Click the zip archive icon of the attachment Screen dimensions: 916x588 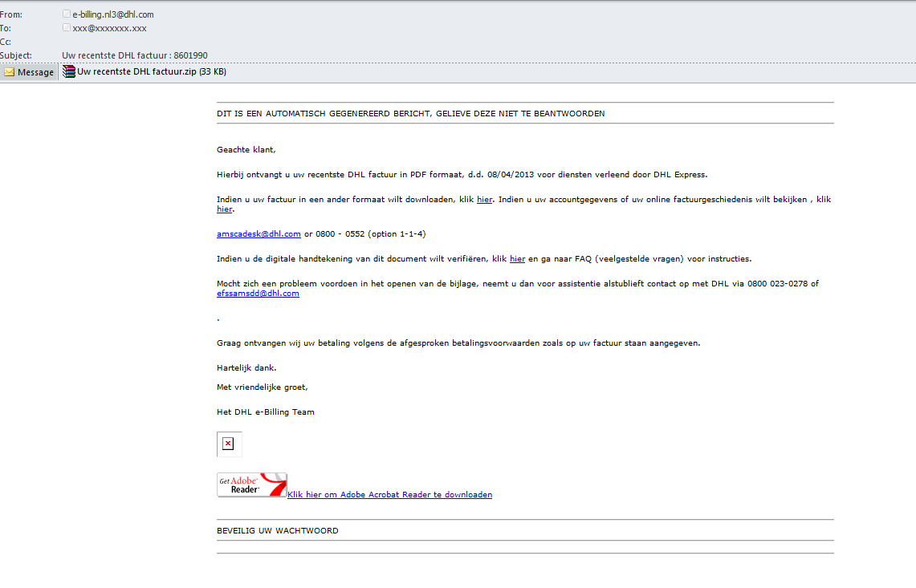(69, 72)
